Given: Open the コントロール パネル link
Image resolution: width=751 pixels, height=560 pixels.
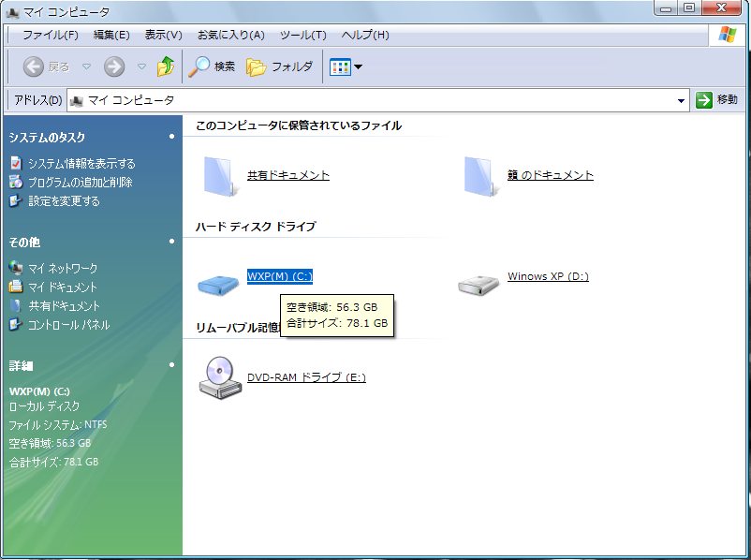Looking at the screenshot, I should click(69, 325).
